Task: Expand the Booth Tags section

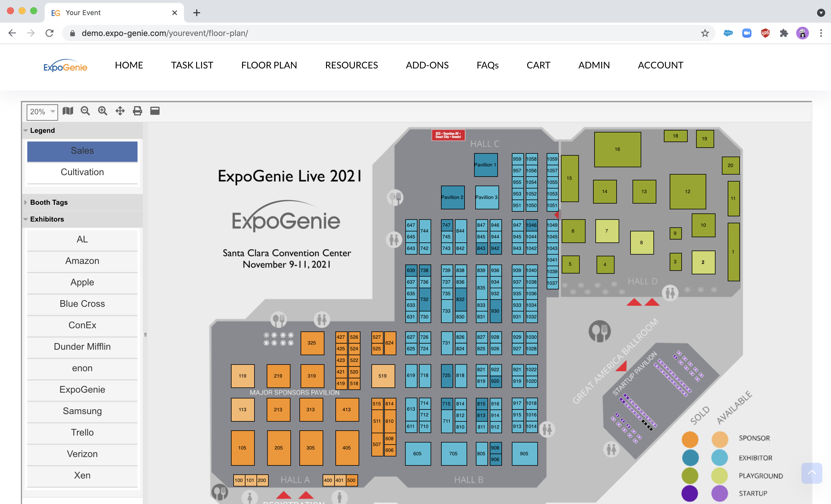Action: [x=49, y=202]
